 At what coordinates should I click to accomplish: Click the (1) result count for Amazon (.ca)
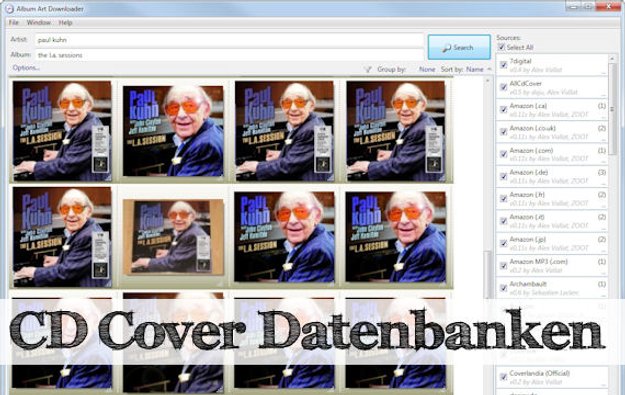pyautogui.click(x=602, y=106)
